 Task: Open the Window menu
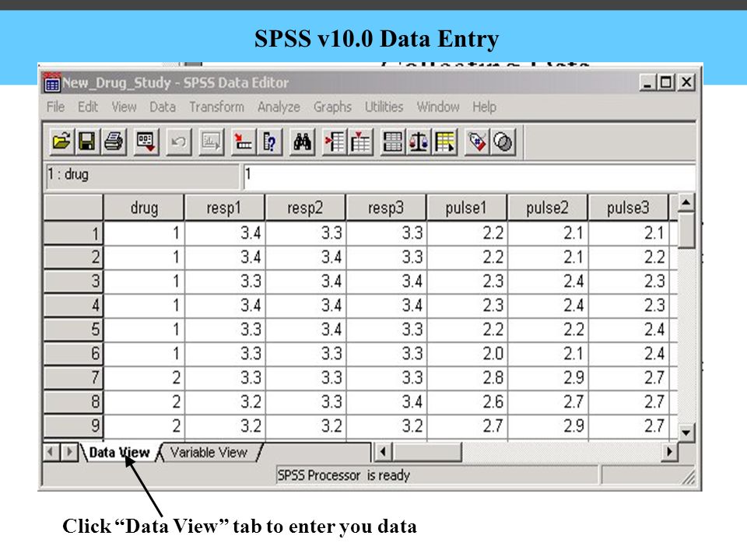pos(438,107)
